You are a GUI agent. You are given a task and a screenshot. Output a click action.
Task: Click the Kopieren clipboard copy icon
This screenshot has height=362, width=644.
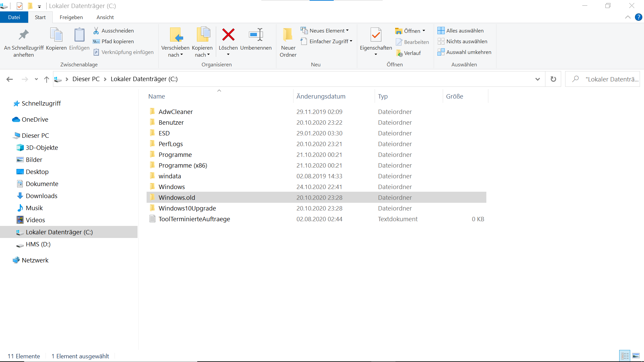tap(56, 35)
